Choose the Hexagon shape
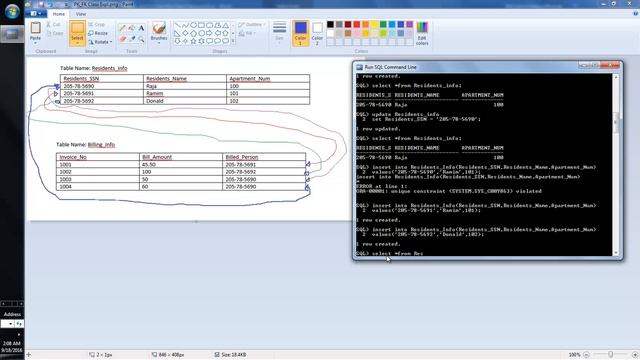This screenshot has width=640, height=360. (201, 33)
